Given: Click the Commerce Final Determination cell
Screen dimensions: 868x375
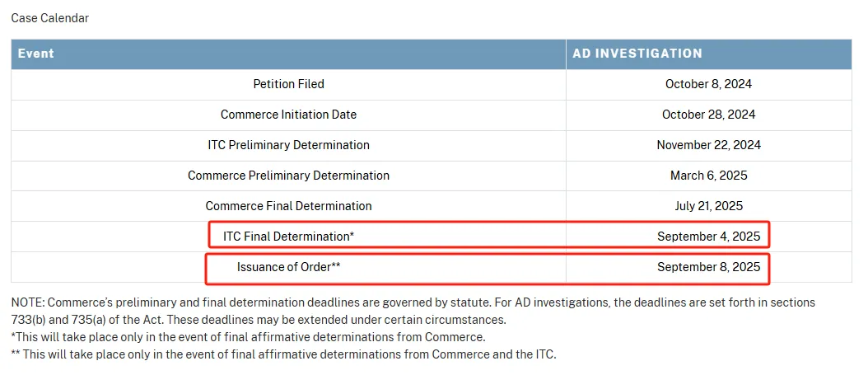Looking at the screenshot, I should pyautogui.click(x=288, y=206).
